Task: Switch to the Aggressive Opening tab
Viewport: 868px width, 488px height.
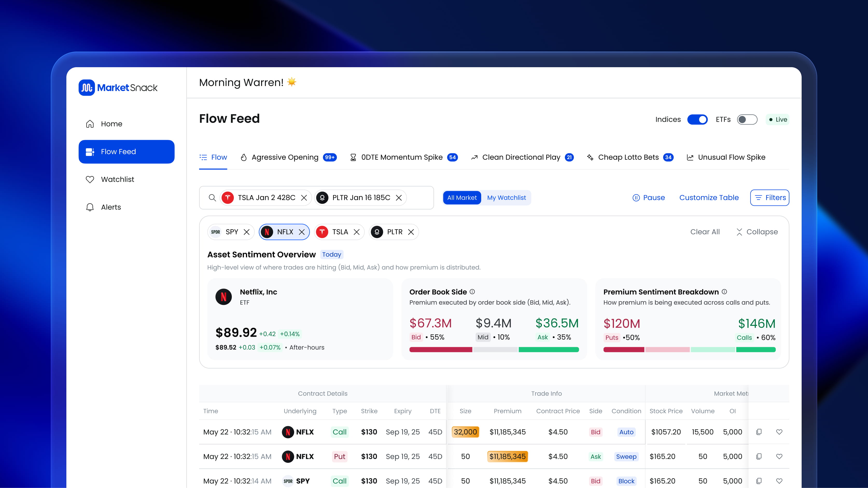Action: point(285,157)
